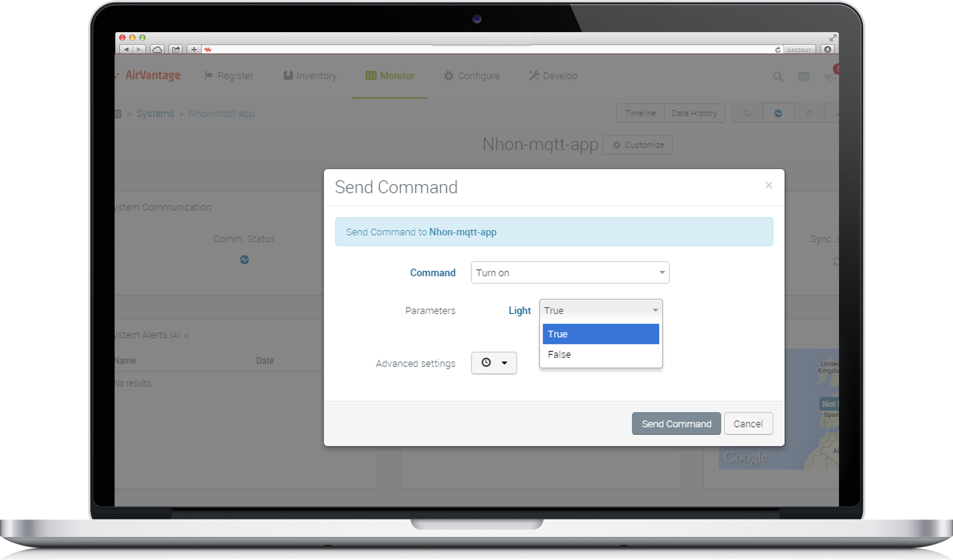953x560 pixels.
Task: Click the red reboot power icon
Action: click(809, 113)
